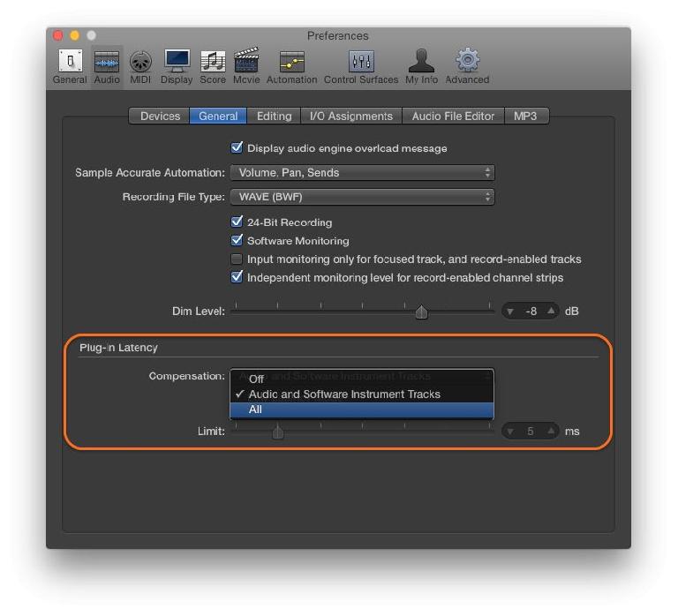678x616 pixels.
Task: Switch to the I/O Assignments tab
Action: [351, 116]
